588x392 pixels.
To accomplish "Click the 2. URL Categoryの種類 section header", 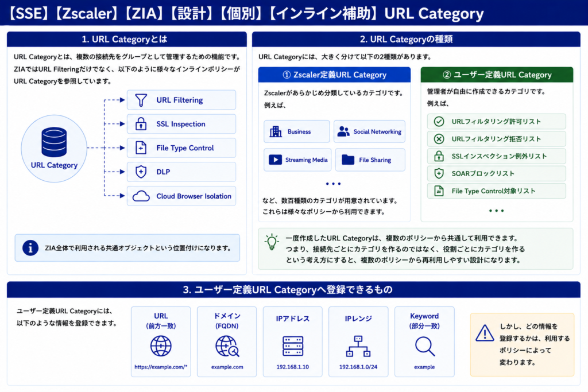I will coord(416,40).
